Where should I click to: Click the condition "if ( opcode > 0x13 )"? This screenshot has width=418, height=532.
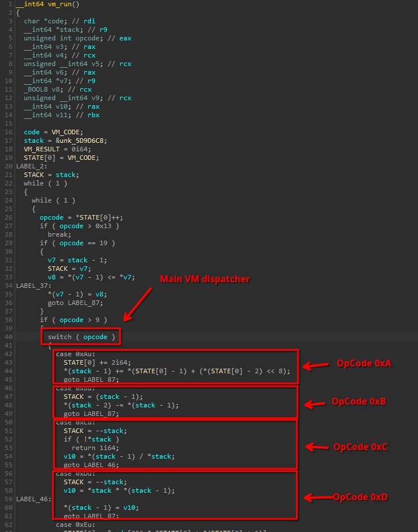[79, 226]
